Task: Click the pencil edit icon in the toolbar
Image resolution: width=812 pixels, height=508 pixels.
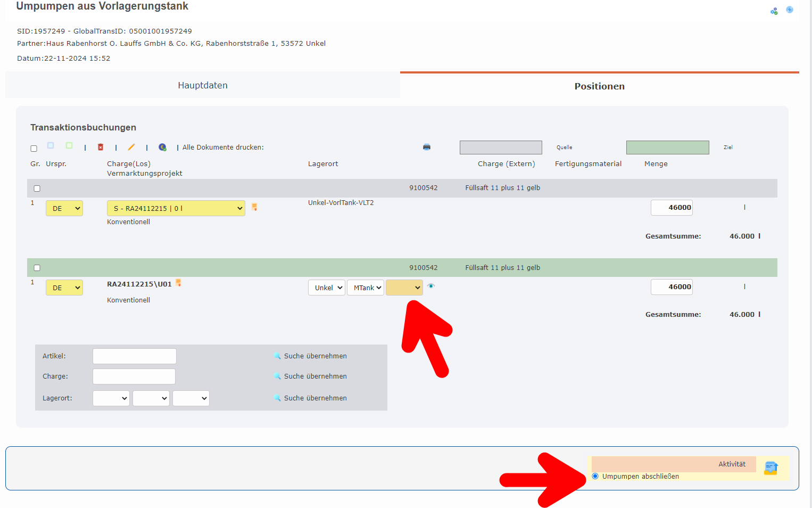Action: click(131, 147)
